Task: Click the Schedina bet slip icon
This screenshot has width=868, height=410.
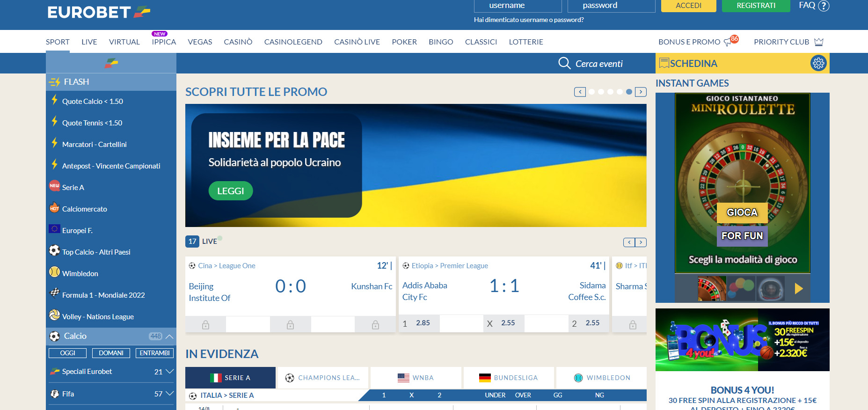Action: pyautogui.click(x=664, y=63)
